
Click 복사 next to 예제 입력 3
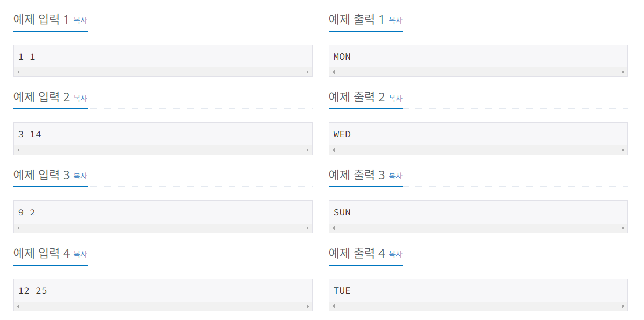tap(79, 176)
